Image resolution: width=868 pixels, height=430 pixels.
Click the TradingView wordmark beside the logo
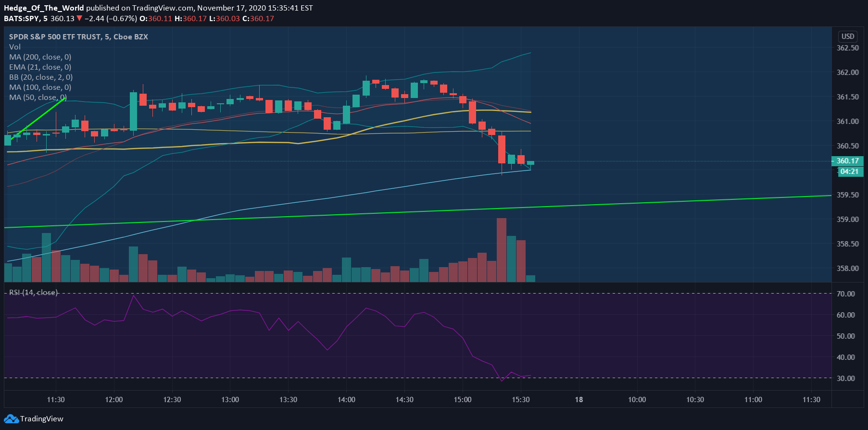pos(42,419)
